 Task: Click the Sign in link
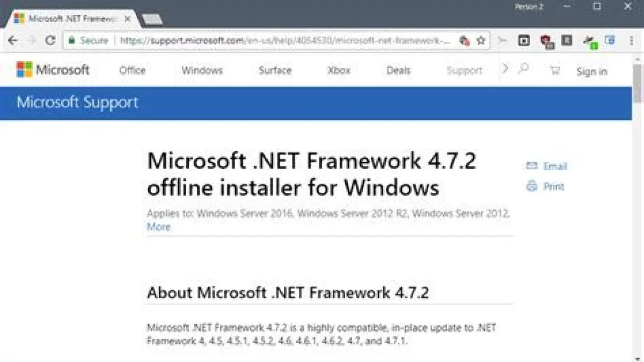point(592,71)
